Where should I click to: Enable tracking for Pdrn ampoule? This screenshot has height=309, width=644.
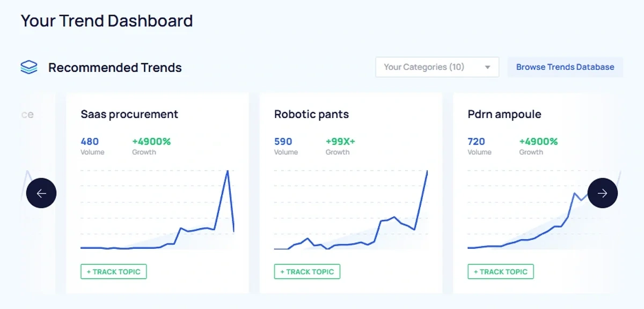[500, 271]
